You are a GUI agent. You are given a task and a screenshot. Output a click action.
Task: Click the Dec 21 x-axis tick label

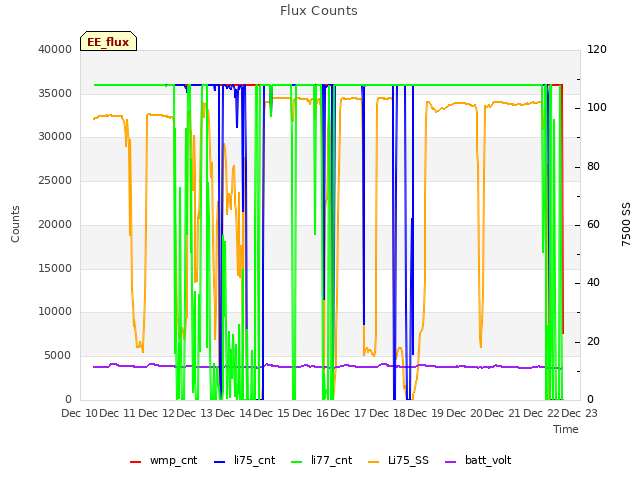pyautogui.click(x=503, y=413)
